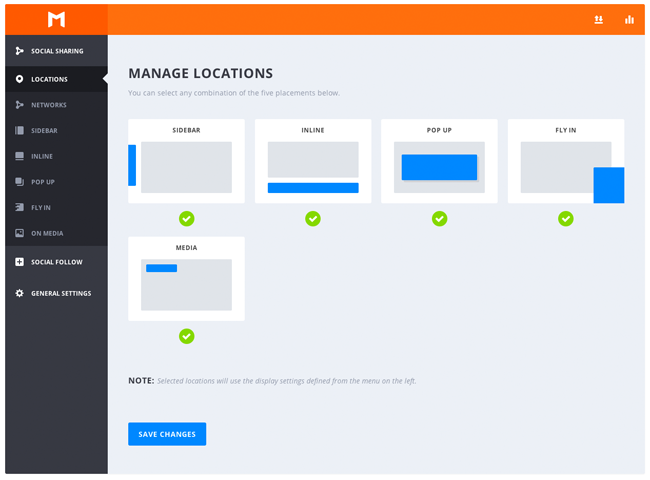Open the Fly In settings menu item
650x480 pixels.
[x=56, y=207]
